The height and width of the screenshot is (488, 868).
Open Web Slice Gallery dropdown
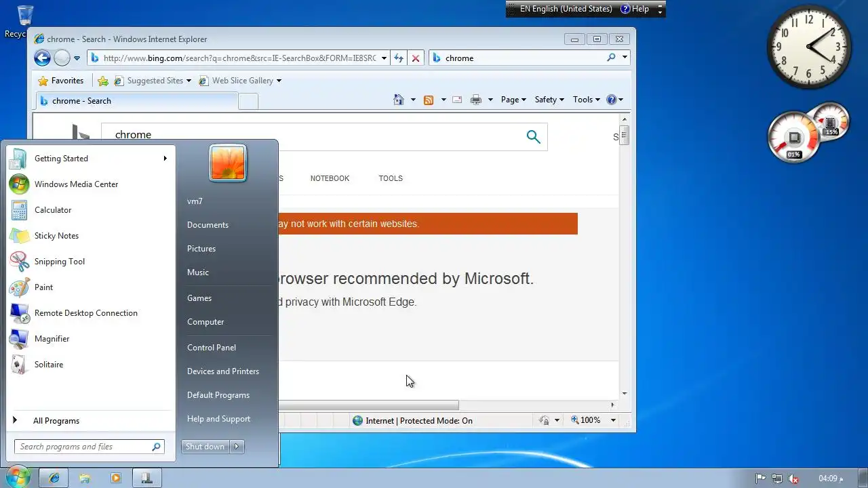coord(279,81)
